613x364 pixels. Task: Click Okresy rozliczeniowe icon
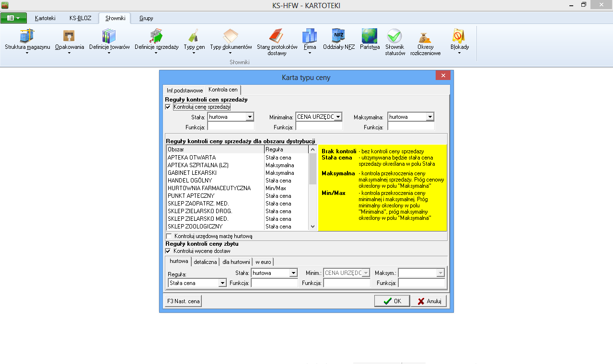click(425, 37)
